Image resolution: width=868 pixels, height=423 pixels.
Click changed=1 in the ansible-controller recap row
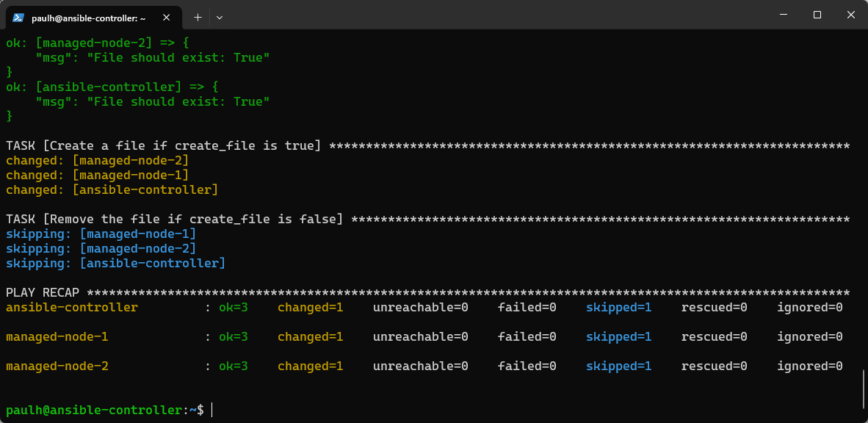(310, 308)
